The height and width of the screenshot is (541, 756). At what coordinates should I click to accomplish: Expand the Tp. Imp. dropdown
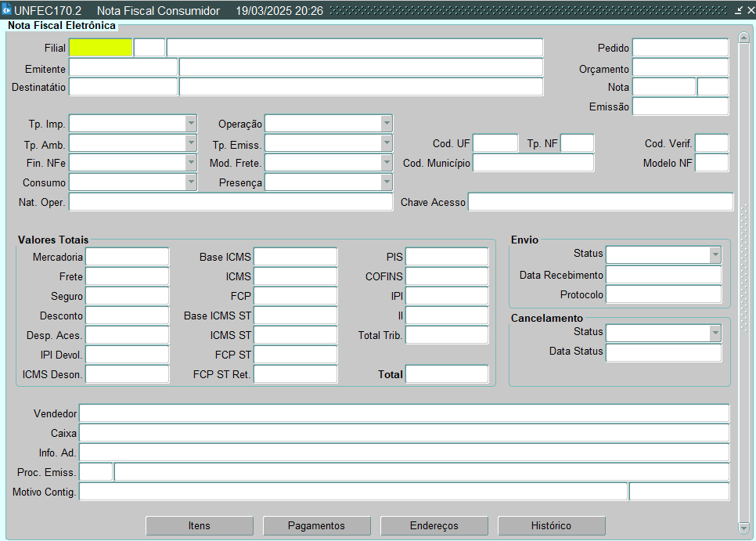(x=191, y=124)
